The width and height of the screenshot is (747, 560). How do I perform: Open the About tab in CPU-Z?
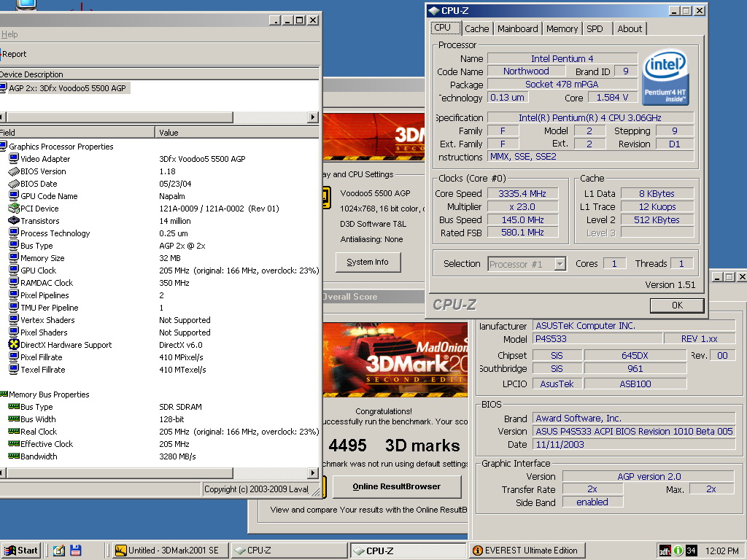[630, 28]
